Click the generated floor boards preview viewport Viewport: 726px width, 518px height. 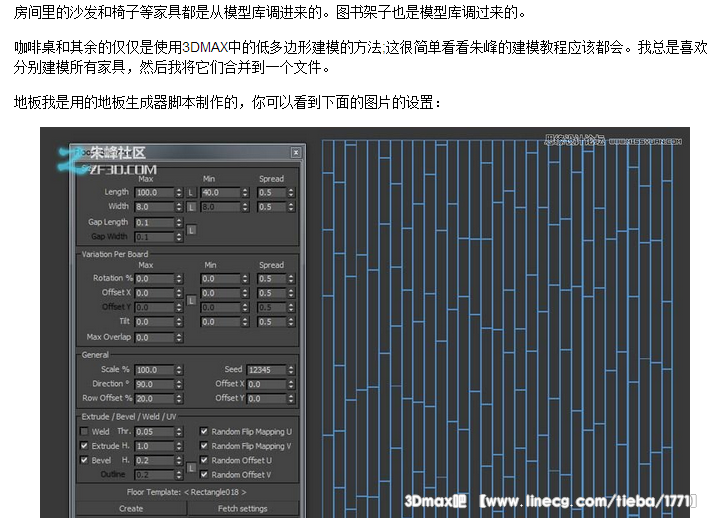[497, 328]
